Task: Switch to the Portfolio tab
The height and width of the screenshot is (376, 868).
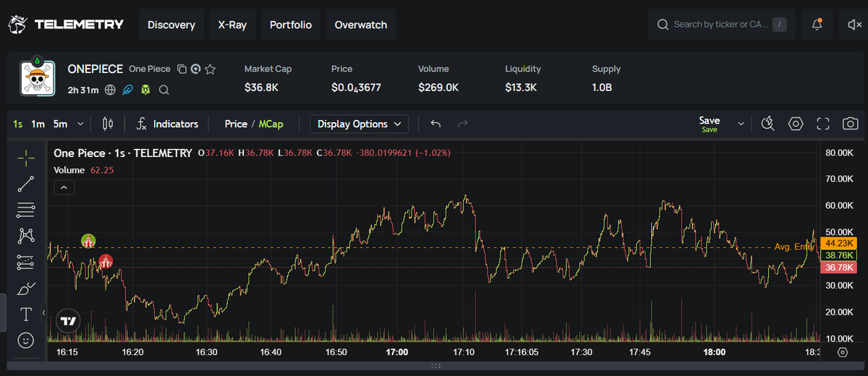Action: pos(291,25)
